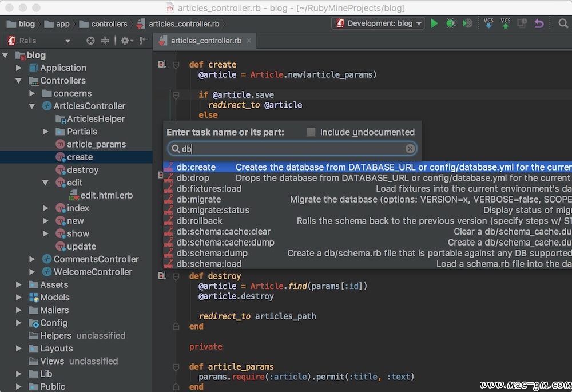Viewport: 572px width, 392px height.
Task: Switch to the articles_controller.rb editor tab
Action: click(x=205, y=41)
